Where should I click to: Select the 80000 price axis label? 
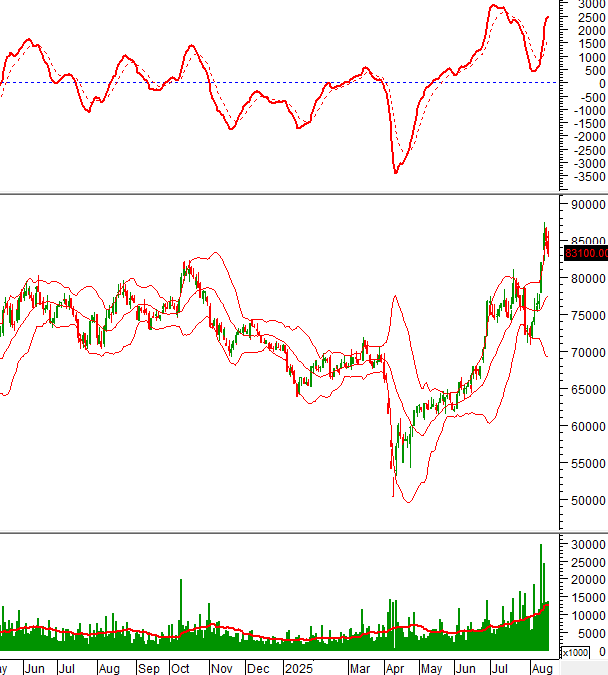tap(589, 279)
